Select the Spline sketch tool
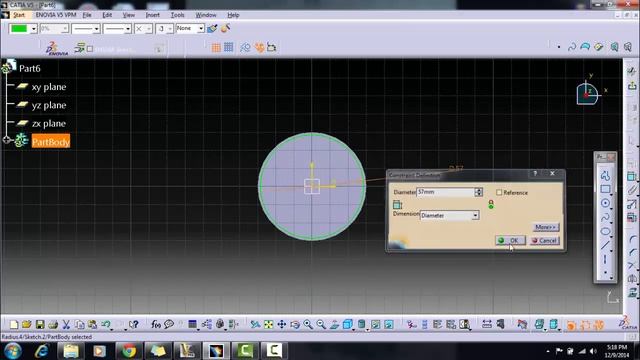The height and width of the screenshot is (360, 640). point(605,217)
